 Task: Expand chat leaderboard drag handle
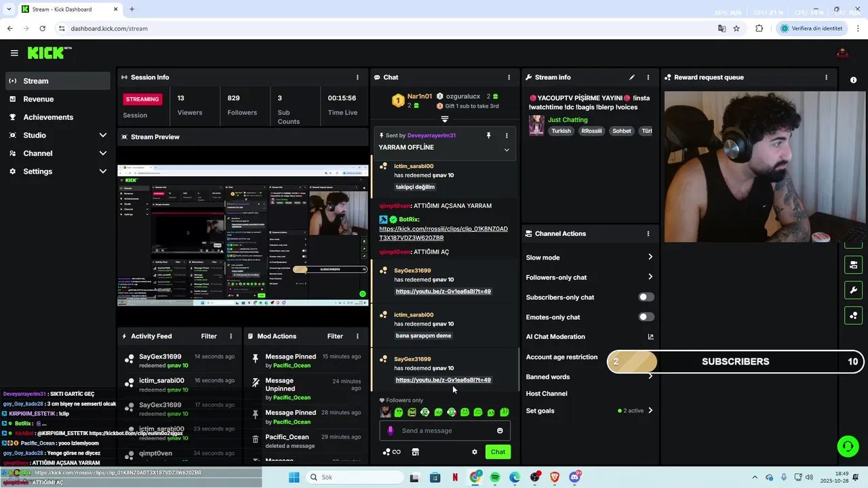coord(445,119)
